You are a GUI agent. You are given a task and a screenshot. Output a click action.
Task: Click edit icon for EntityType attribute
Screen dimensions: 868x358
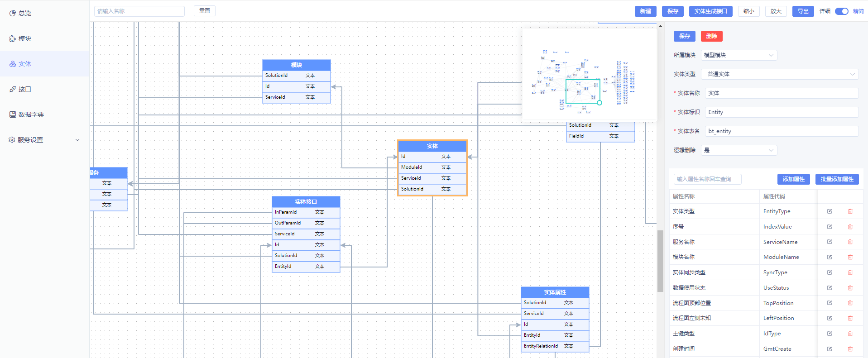(x=830, y=211)
